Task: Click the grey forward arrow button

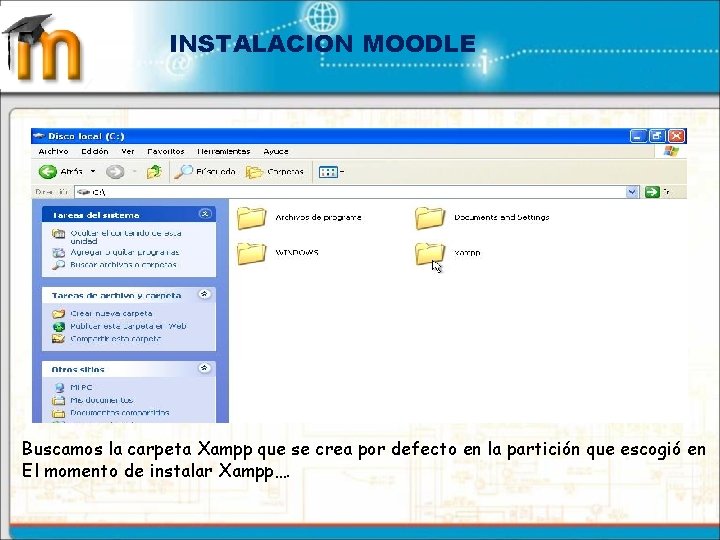Action: pos(115,172)
